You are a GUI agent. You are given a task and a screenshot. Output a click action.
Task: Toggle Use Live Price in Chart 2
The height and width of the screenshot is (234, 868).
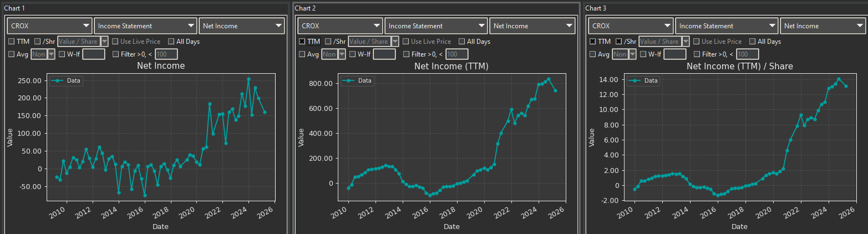click(406, 42)
